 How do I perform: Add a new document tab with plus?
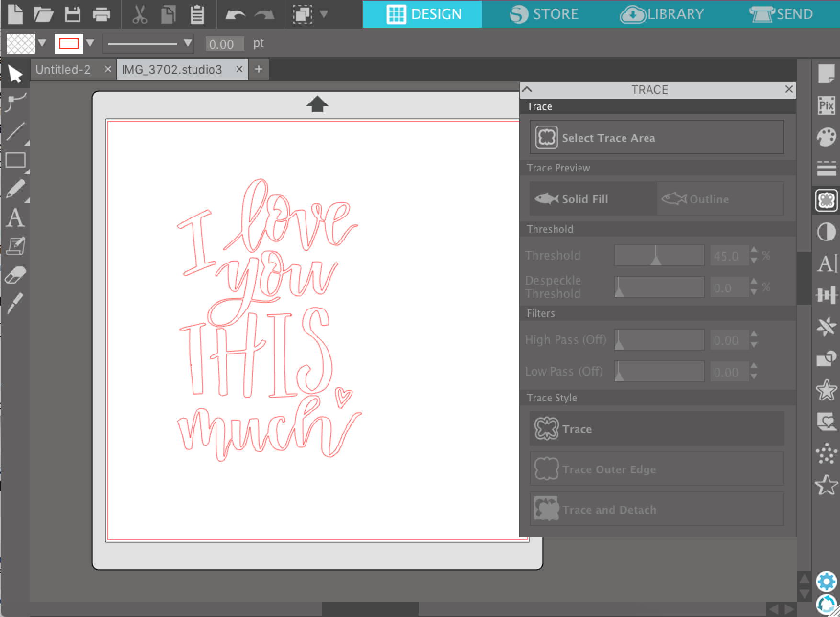pos(259,69)
